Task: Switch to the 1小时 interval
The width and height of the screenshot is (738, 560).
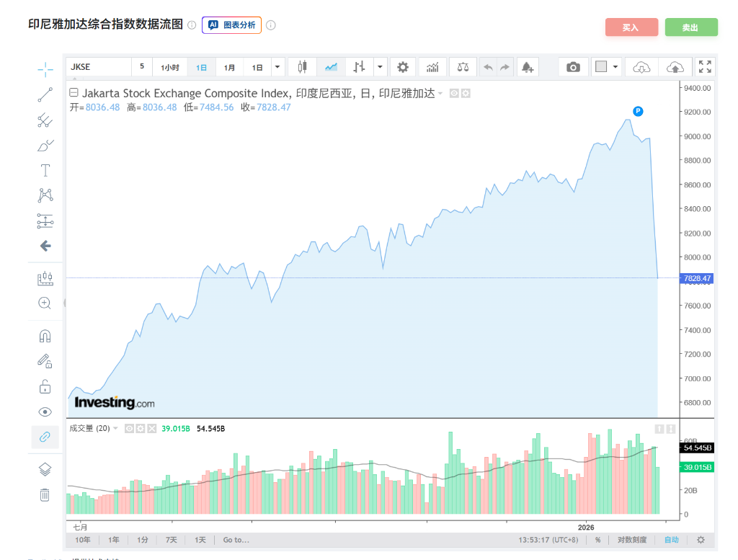Action: coord(170,67)
